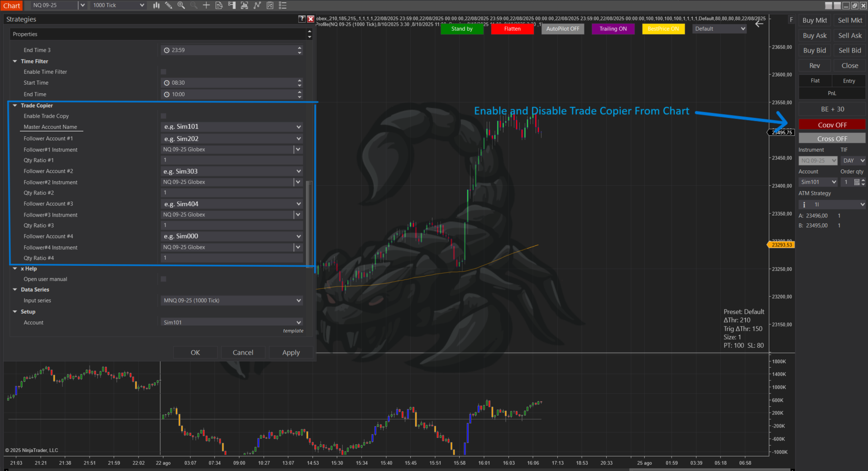Open the bar type candlestick icon
The height and width of the screenshot is (471, 868).
tap(156, 5)
